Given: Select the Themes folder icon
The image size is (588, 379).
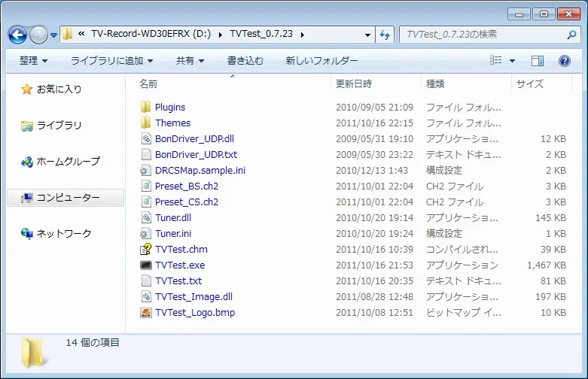Looking at the screenshot, I should pos(145,123).
